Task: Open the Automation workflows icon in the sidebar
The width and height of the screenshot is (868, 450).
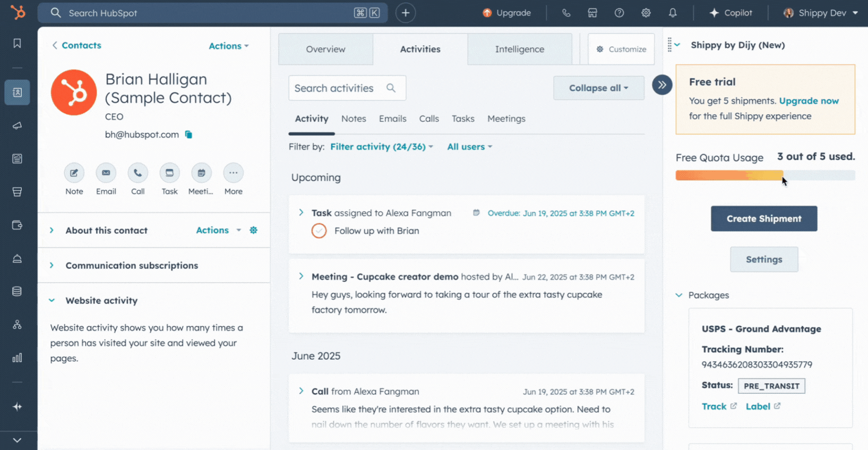Action: (x=17, y=325)
